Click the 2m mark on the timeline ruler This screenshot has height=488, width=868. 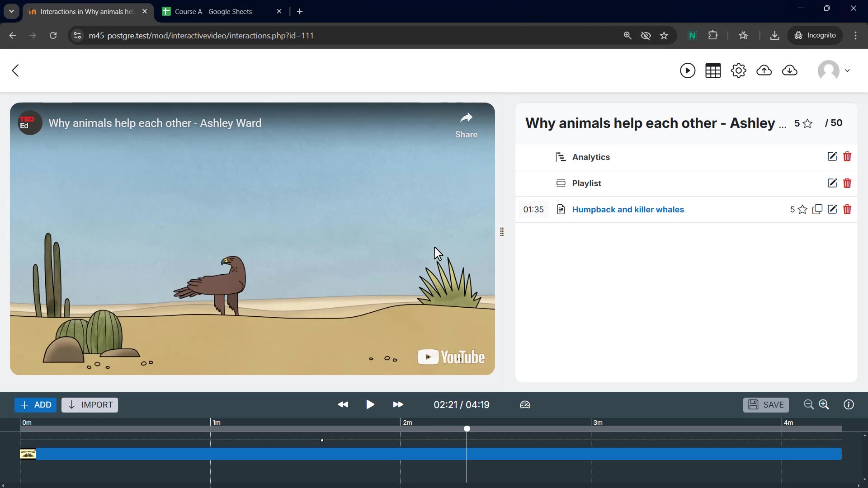point(407,422)
